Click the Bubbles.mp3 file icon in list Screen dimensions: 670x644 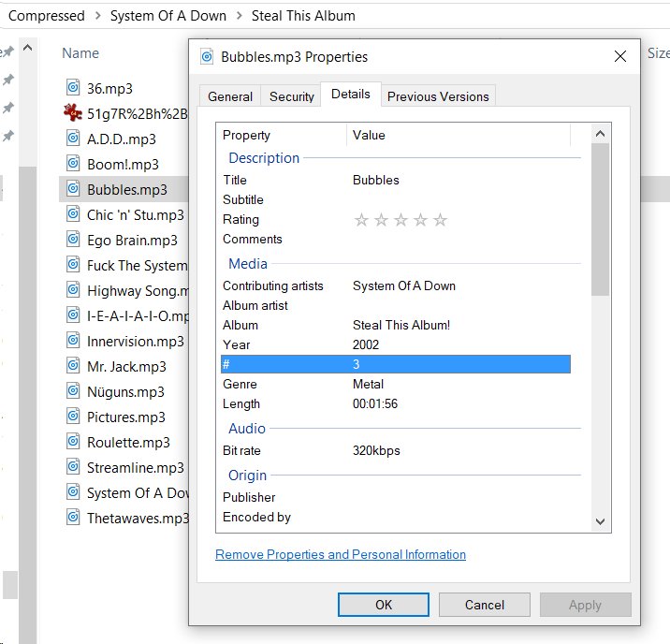[x=73, y=188]
